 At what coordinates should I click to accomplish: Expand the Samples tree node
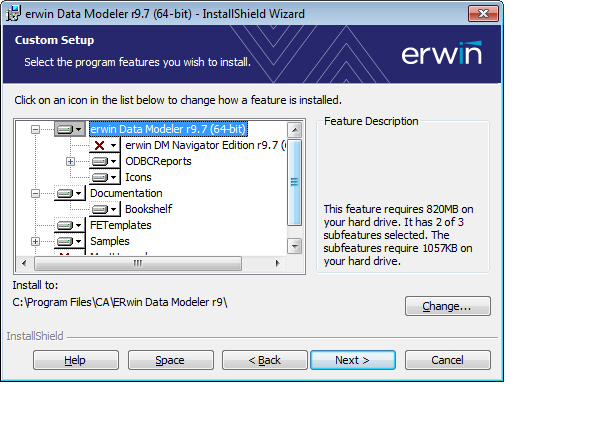click(x=35, y=241)
